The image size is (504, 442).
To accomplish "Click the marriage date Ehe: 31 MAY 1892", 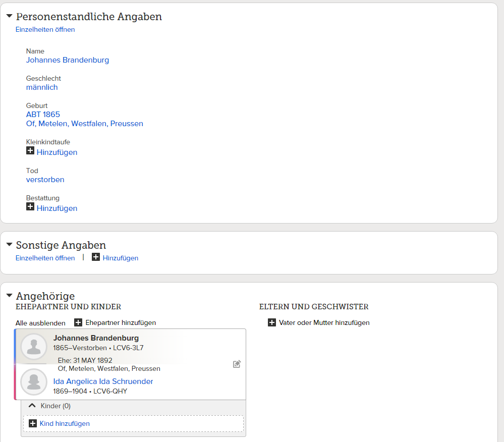I will [85, 360].
